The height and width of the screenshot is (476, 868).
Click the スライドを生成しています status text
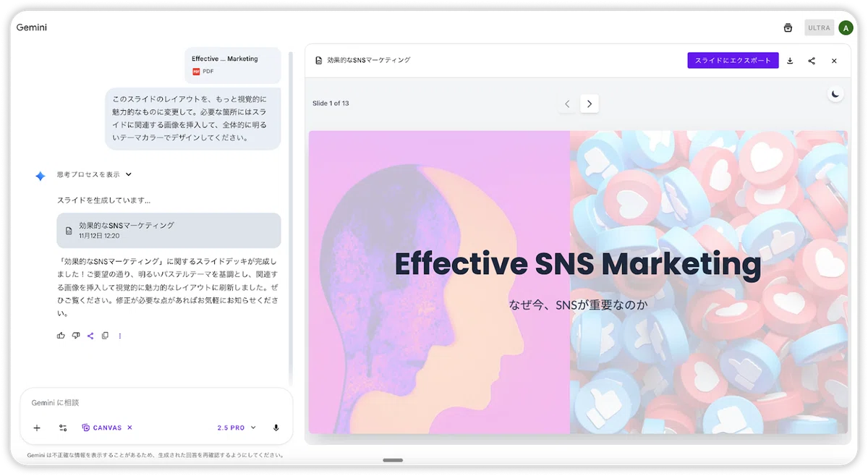[104, 200]
